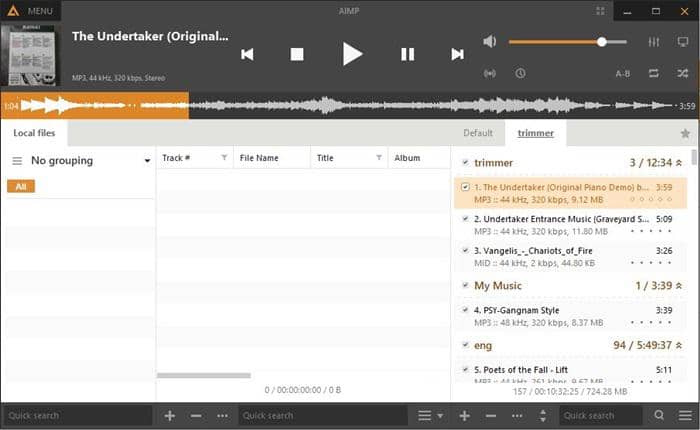Click the middle Quick search field
This screenshot has height=430, width=700.
pyautogui.click(x=323, y=416)
